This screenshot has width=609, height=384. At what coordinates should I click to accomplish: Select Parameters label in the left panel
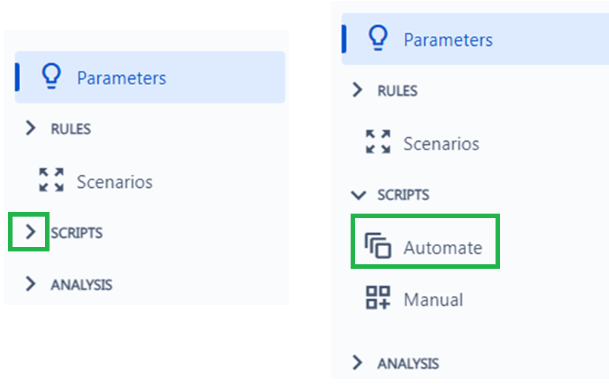[122, 78]
